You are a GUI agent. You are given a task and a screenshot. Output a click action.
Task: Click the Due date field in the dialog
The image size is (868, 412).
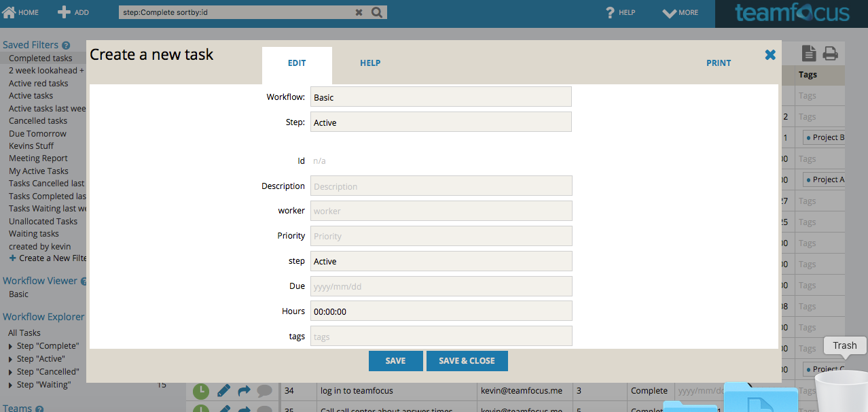point(441,286)
